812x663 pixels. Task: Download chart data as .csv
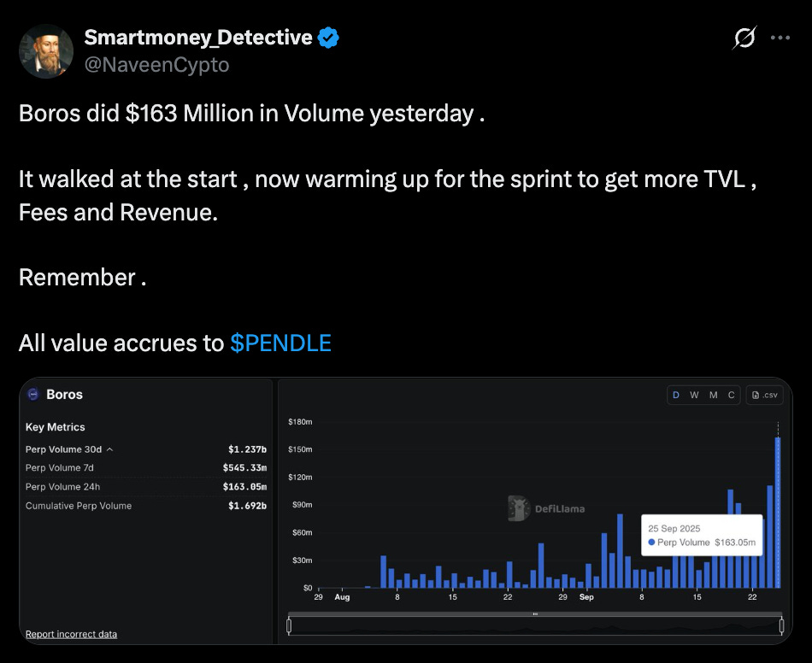click(x=764, y=395)
